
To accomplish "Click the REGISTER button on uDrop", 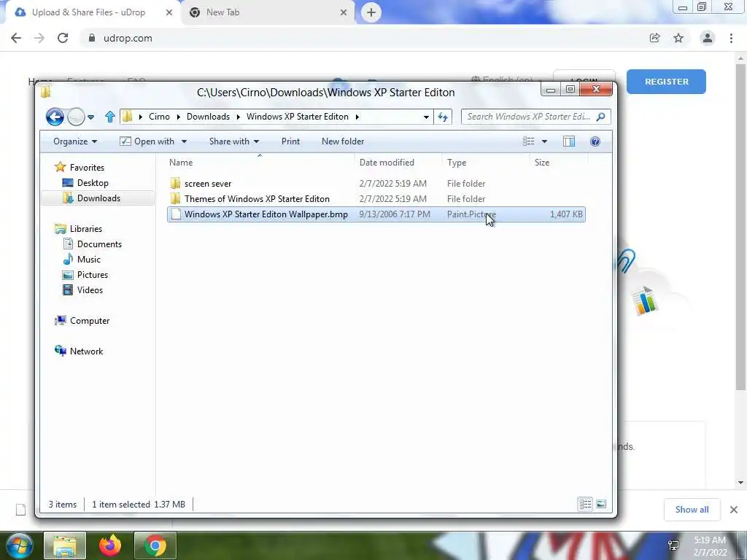I will pos(666,82).
